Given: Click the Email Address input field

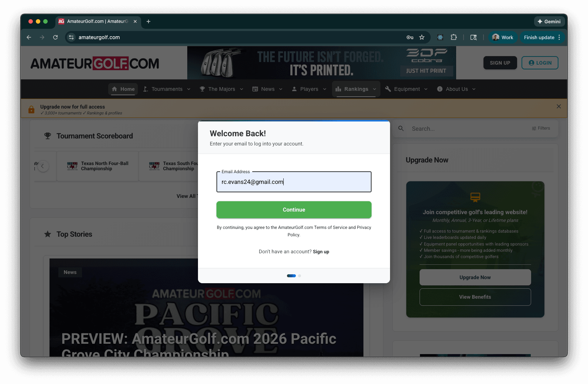Looking at the screenshot, I should [x=294, y=182].
